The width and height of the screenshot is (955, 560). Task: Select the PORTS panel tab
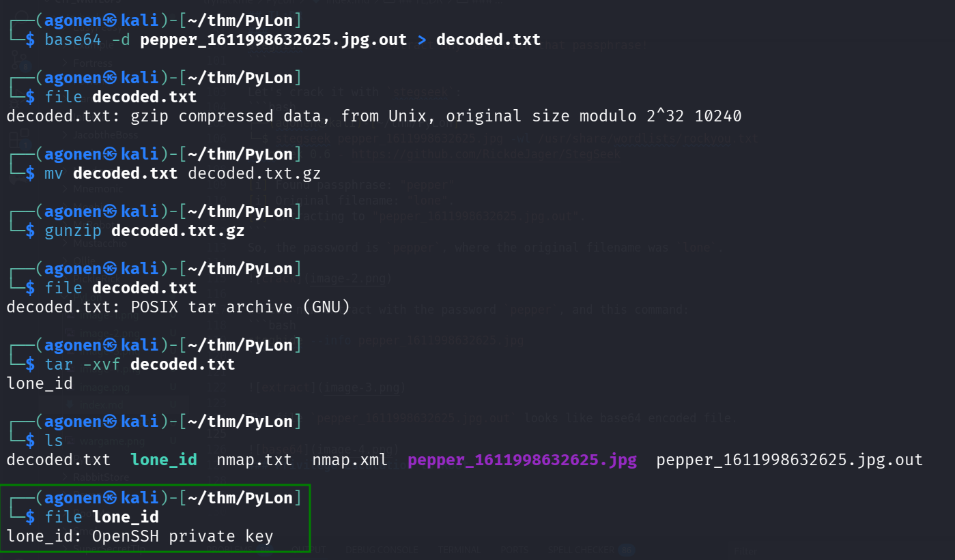pyautogui.click(x=514, y=550)
